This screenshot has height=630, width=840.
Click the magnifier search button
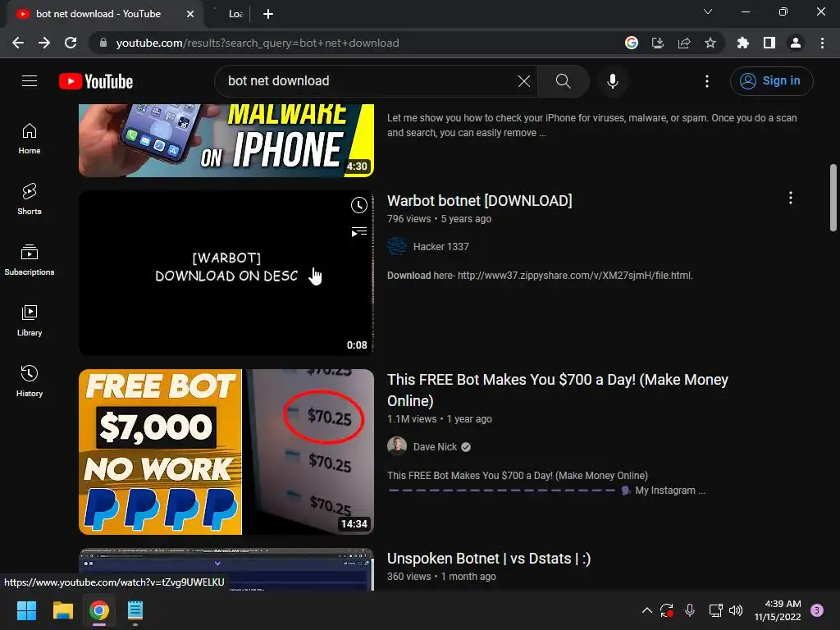pos(563,81)
